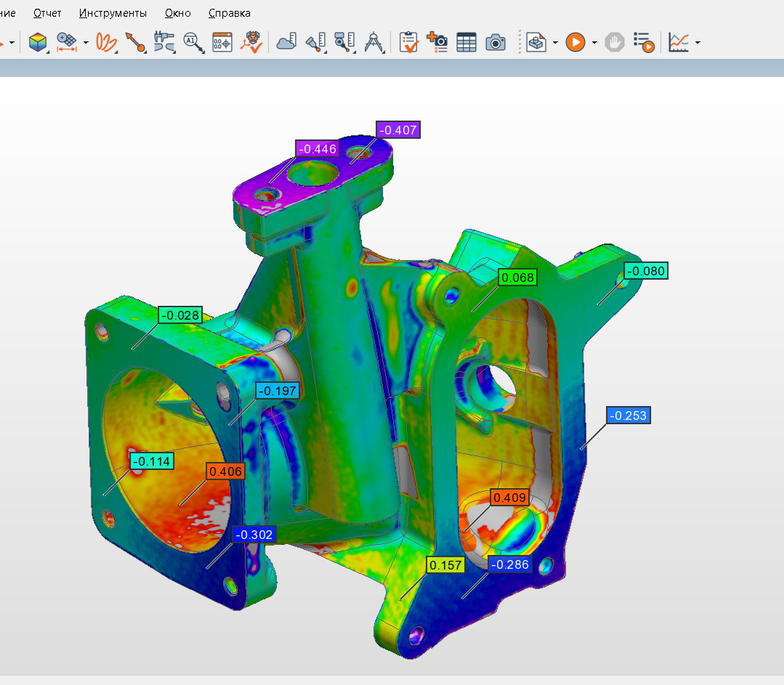Click the A1 magnifier annotation icon
This screenshot has height=685, width=784.
(193, 43)
